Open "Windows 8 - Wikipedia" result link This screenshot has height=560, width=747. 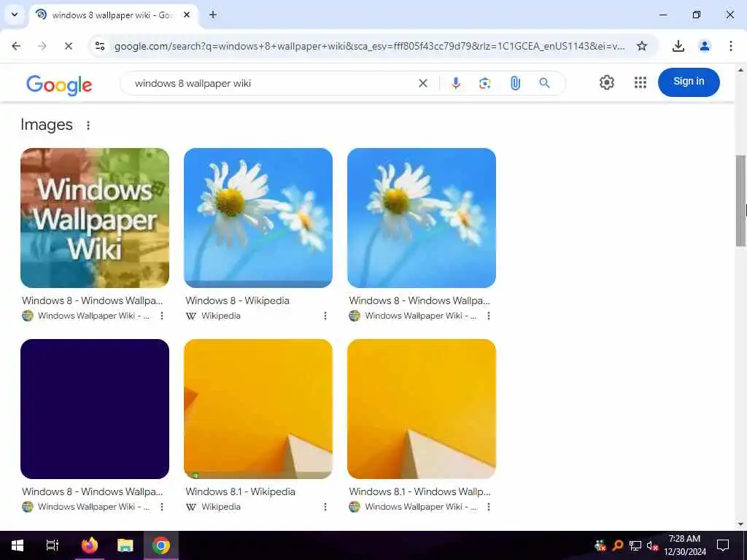click(237, 300)
